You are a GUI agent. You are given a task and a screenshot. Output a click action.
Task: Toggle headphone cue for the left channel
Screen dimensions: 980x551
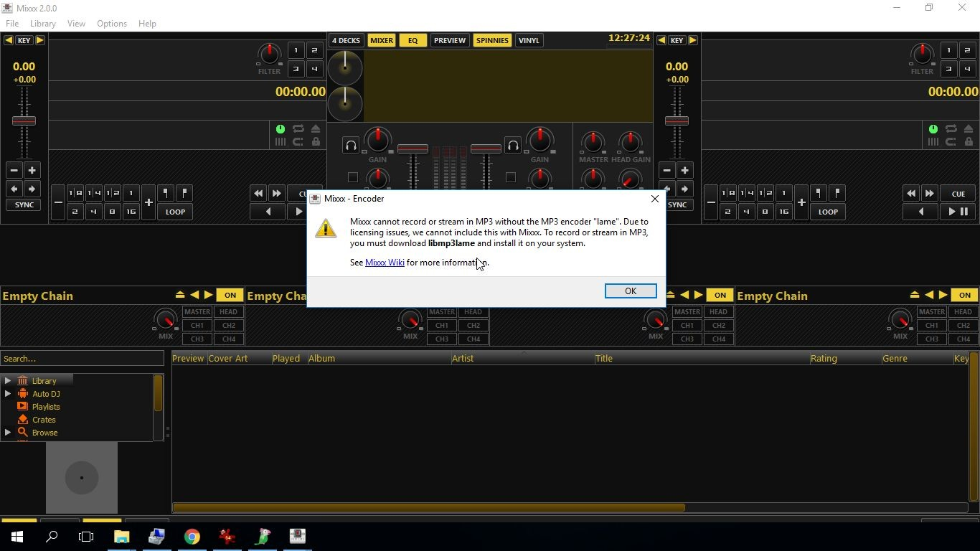(351, 146)
